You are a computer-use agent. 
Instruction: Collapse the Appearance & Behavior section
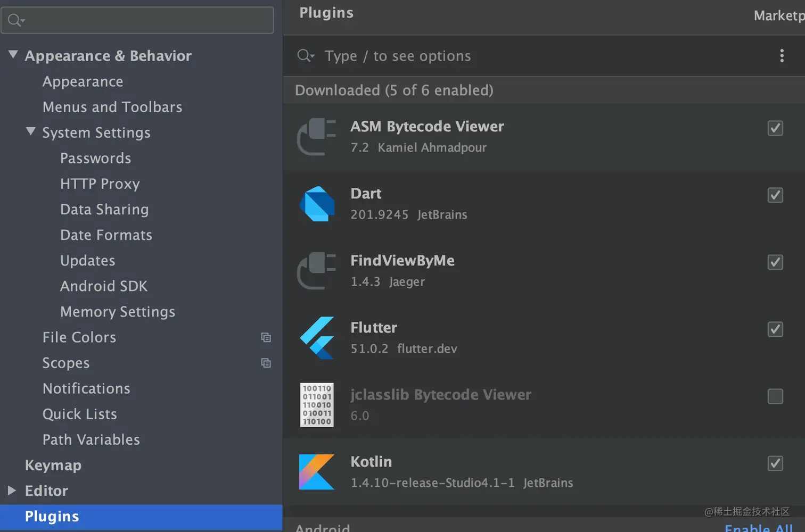click(13, 55)
